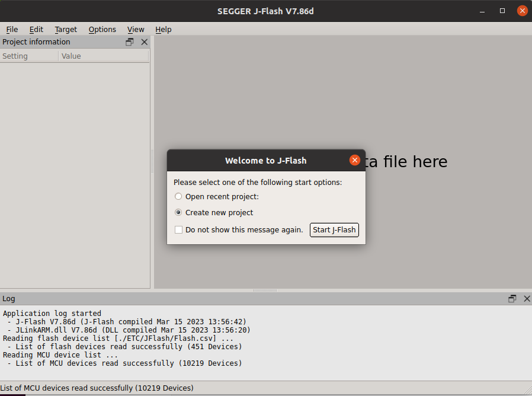Click the 'Application log started' log line
The image size is (532, 396).
click(x=52, y=313)
